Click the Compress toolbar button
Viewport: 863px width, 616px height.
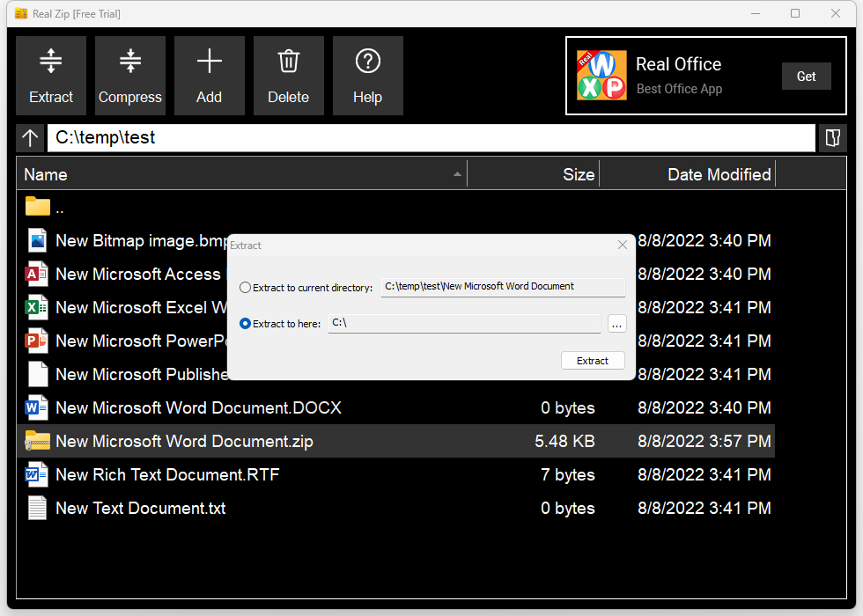tap(130, 76)
